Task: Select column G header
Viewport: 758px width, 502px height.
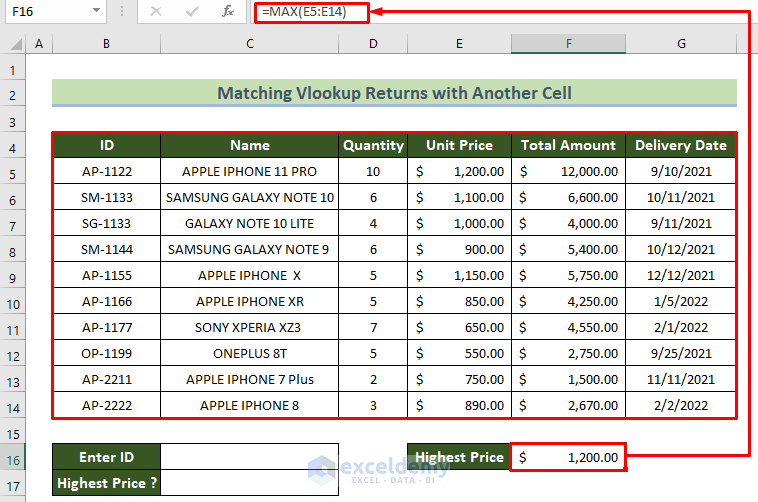Action: coord(681,44)
